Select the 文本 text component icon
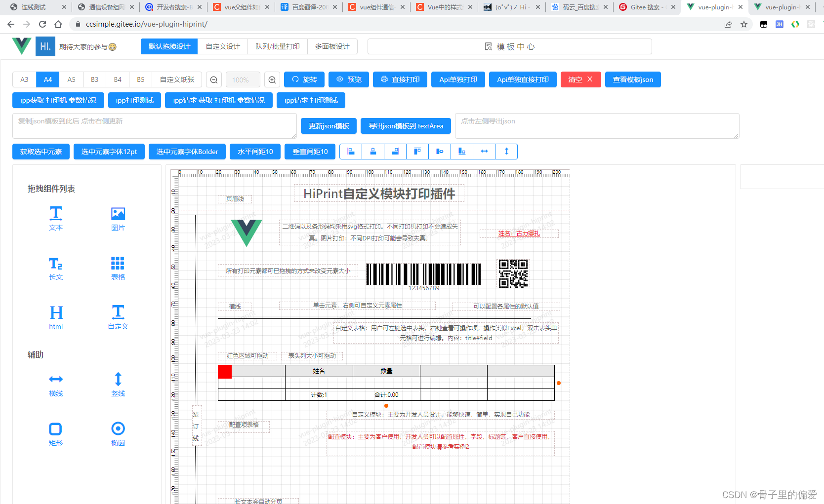Viewport: 824px width, 504px height. tap(56, 218)
